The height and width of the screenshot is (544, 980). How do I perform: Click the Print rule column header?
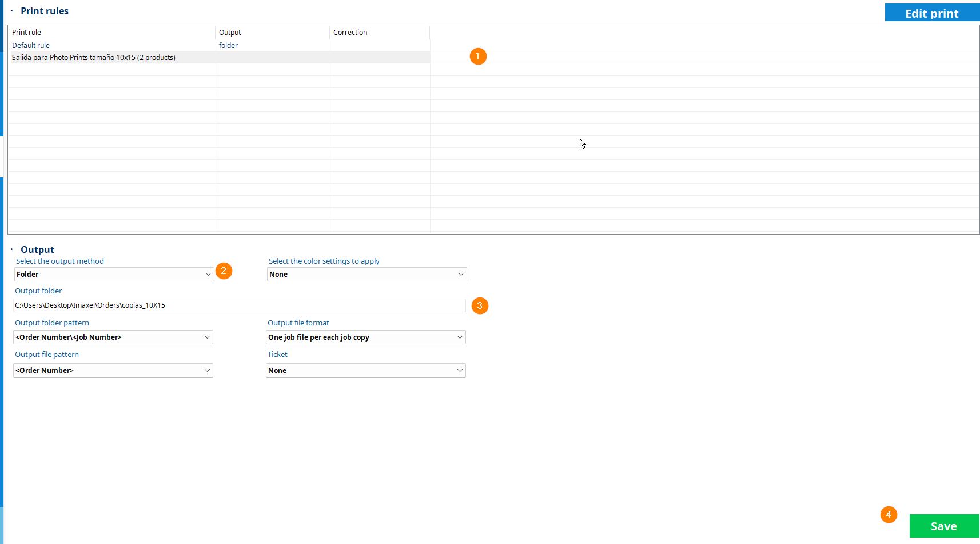(112, 32)
